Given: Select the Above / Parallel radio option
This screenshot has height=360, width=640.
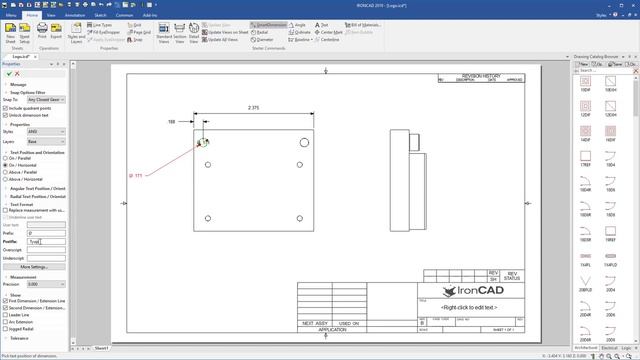Looking at the screenshot, I should 5,172.
